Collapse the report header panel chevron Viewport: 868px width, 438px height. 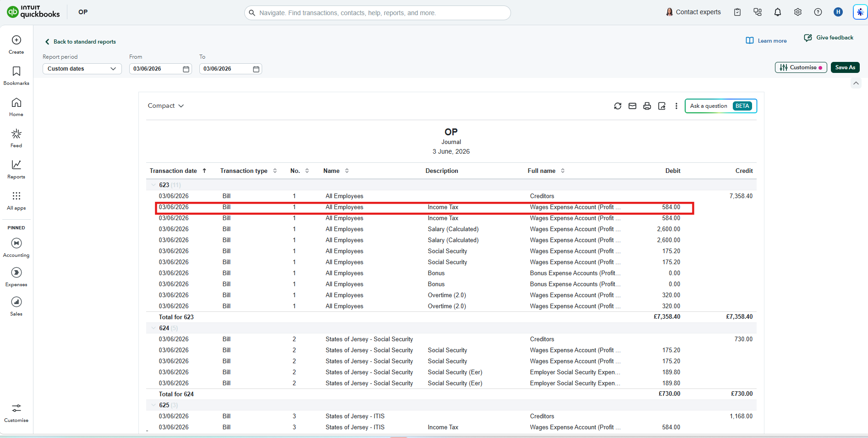tap(856, 83)
